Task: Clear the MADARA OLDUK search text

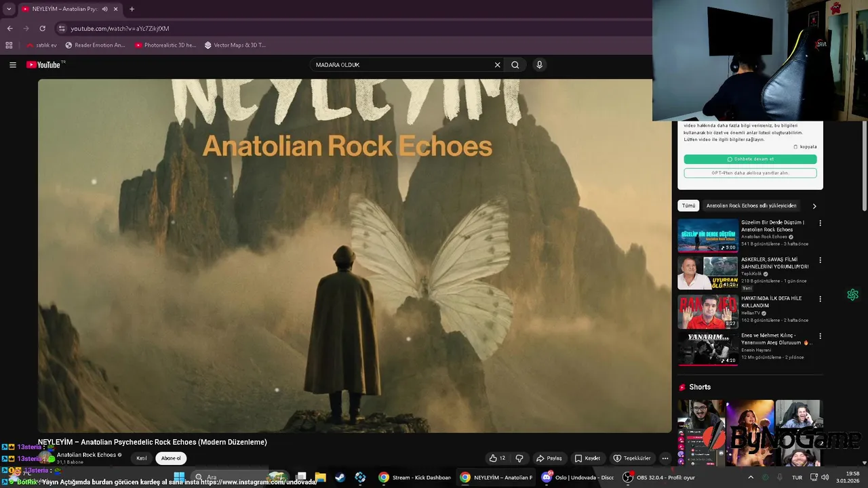Action: tap(497, 65)
